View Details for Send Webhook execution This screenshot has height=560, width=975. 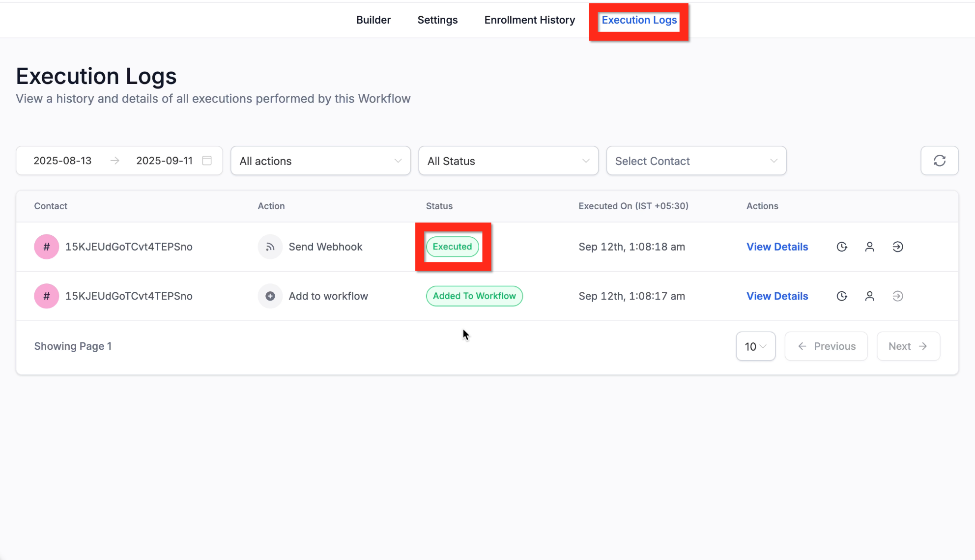click(777, 247)
